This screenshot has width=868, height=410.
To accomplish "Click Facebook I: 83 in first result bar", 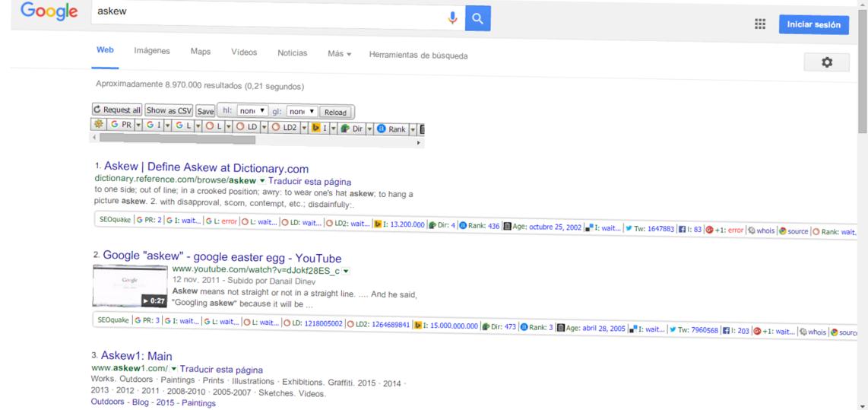I will click(690, 229).
